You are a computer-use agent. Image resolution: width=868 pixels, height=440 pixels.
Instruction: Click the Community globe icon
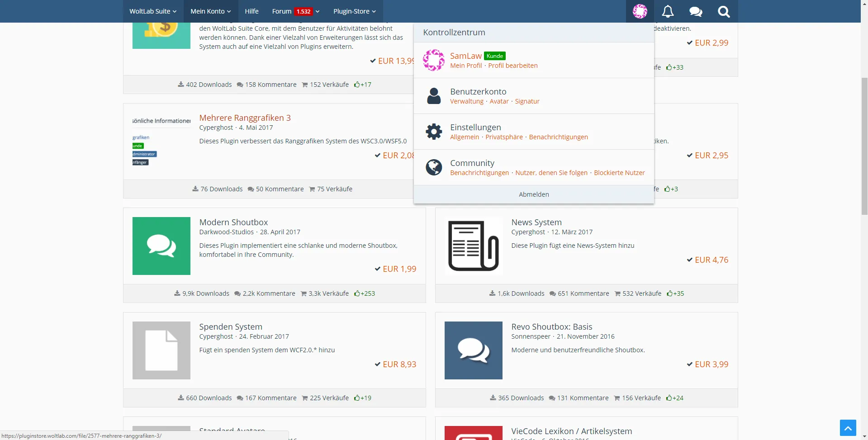(434, 167)
